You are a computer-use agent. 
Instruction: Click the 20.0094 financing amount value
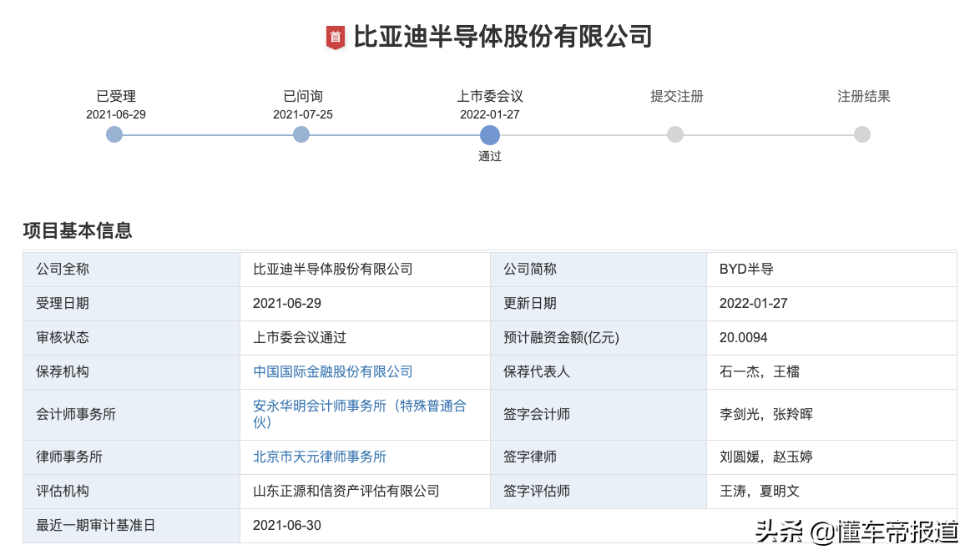(743, 337)
